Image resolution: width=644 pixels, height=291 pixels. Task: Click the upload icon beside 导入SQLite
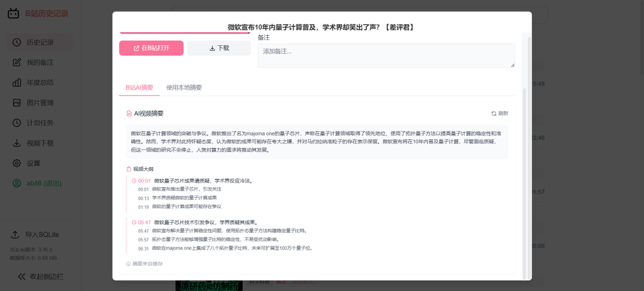16,235
